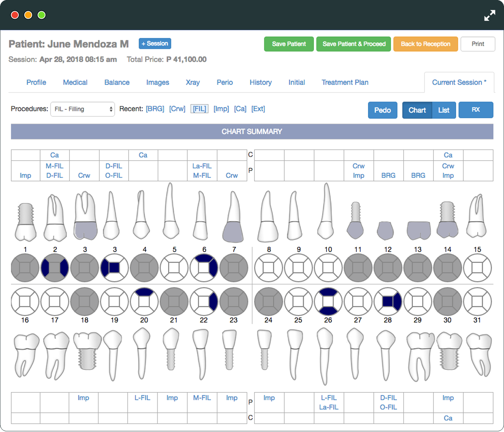Expand a new session with + Session
The image size is (504, 432).
point(155,44)
